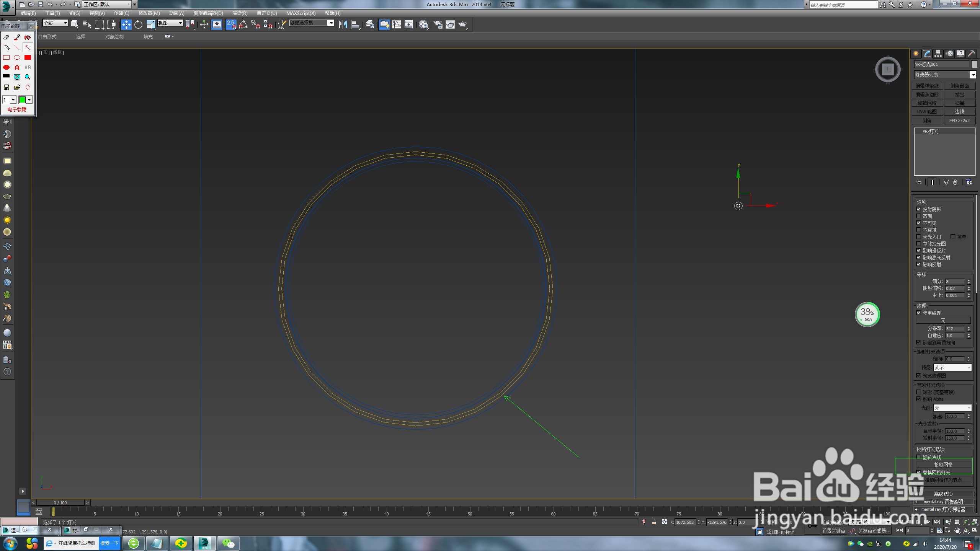Image resolution: width=980 pixels, height=551 pixels.
Task: Select the Move tool in toolbar
Action: (126, 24)
